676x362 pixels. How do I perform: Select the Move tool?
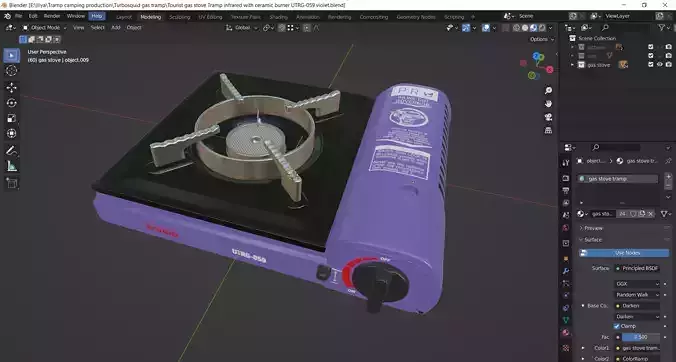(x=12, y=87)
